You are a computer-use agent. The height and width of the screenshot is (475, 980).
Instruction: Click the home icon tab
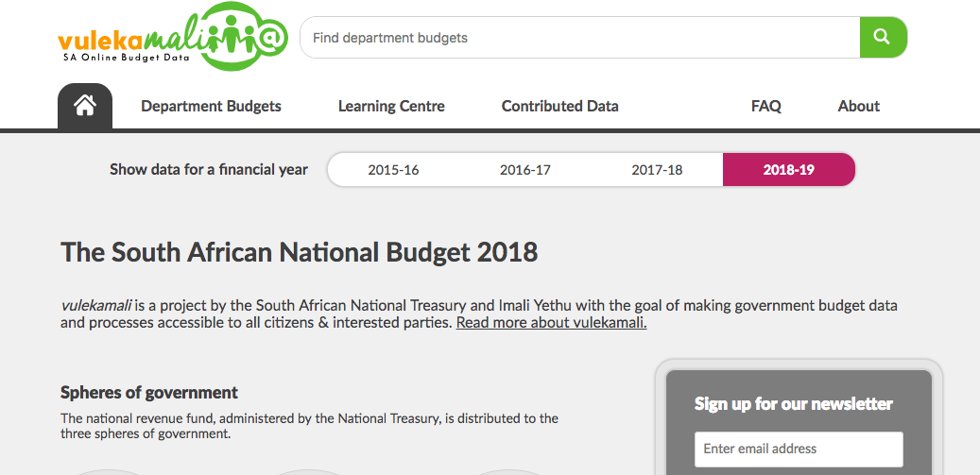[x=85, y=106]
